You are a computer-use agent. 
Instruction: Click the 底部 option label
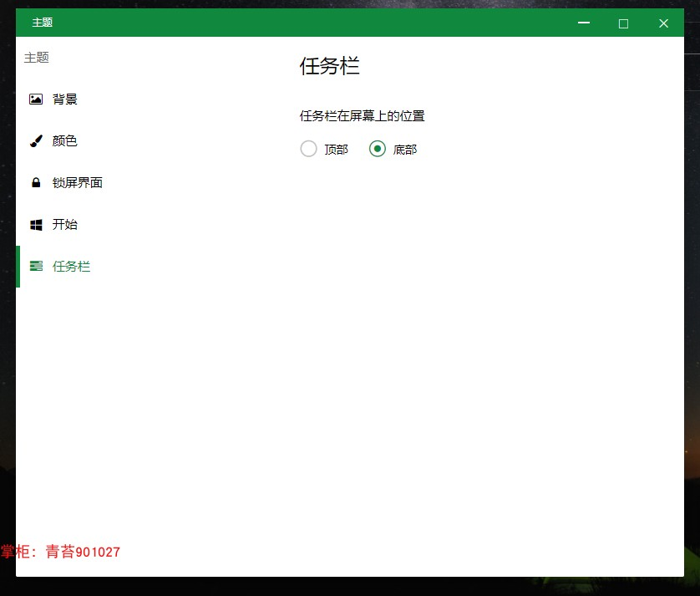point(405,150)
